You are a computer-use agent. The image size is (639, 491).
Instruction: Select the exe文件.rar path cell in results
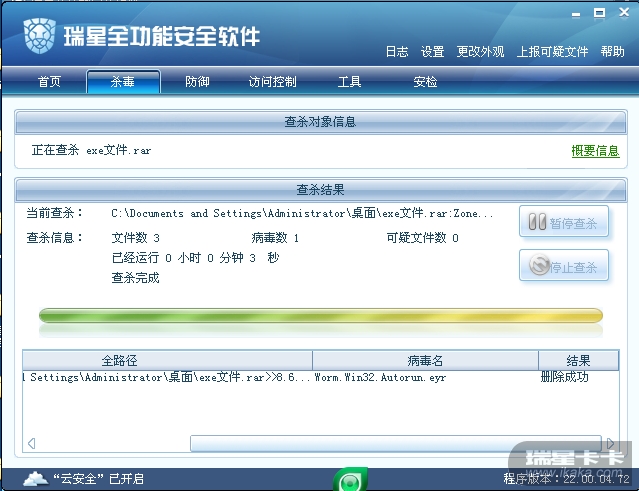click(x=166, y=377)
